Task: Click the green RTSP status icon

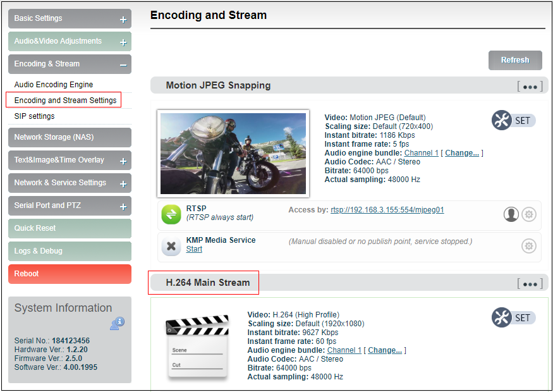Action: 171,214
